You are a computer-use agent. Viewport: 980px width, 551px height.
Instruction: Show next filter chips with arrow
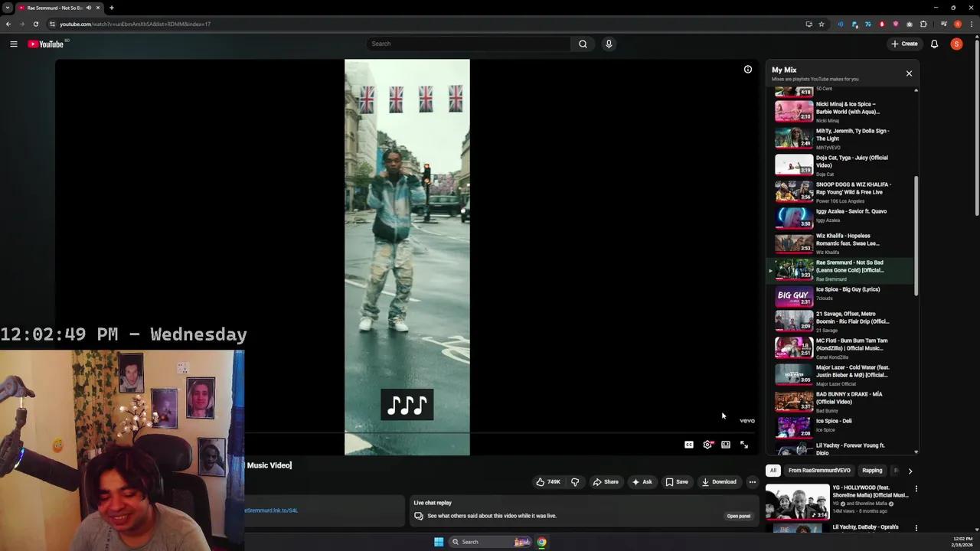tap(910, 471)
